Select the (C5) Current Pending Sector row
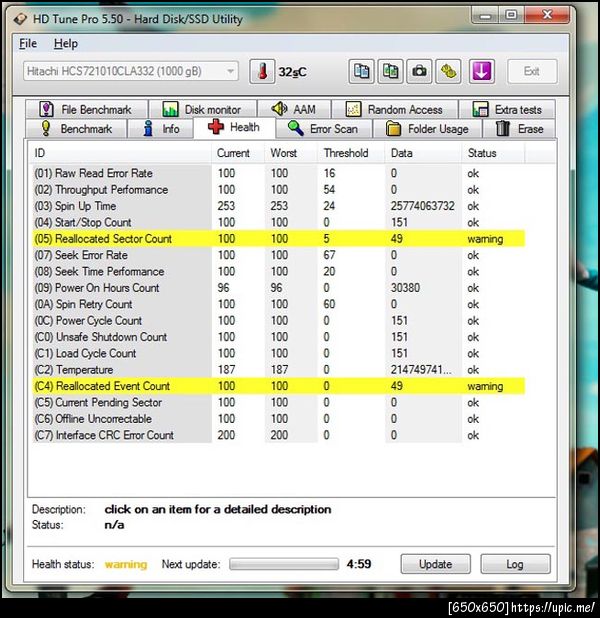 click(279, 402)
